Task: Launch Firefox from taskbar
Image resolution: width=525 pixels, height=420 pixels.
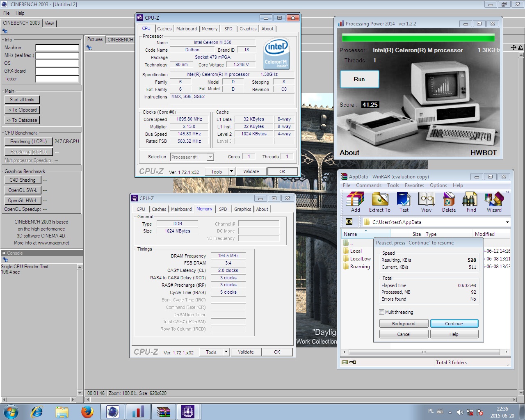Action: (87, 412)
